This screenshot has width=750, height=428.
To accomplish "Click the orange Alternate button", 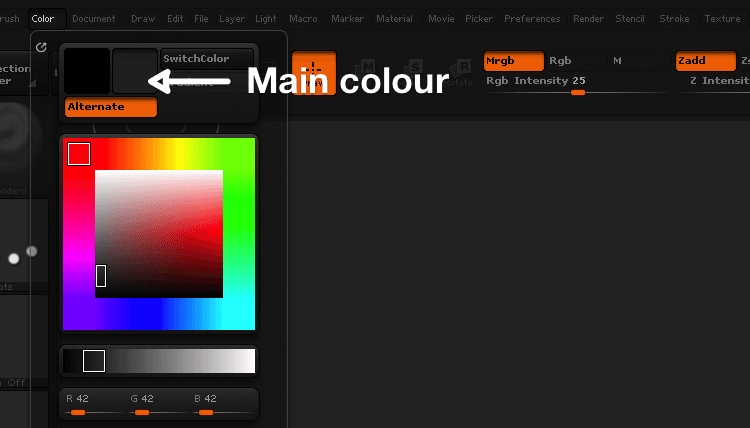I will (110, 107).
